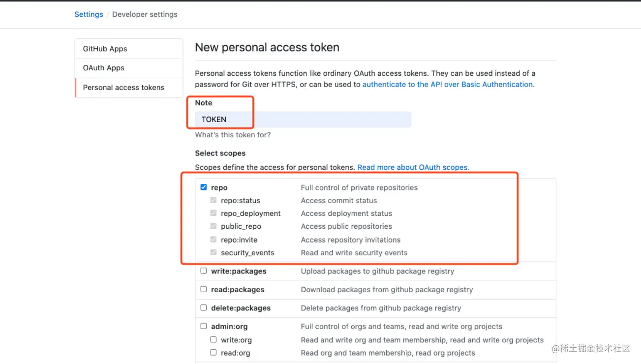Open Read more about OAuth scopes link
Screen dimensions: 641x364
(413, 167)
